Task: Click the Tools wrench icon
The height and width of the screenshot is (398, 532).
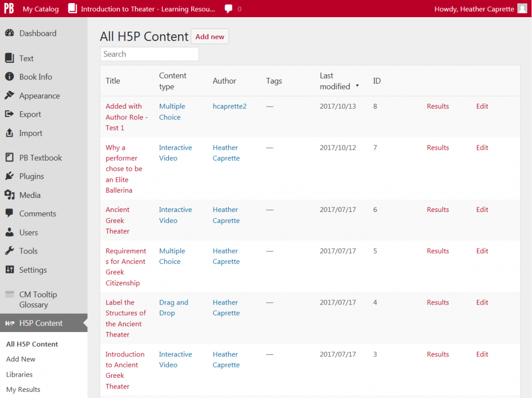Action: point(9,251)
